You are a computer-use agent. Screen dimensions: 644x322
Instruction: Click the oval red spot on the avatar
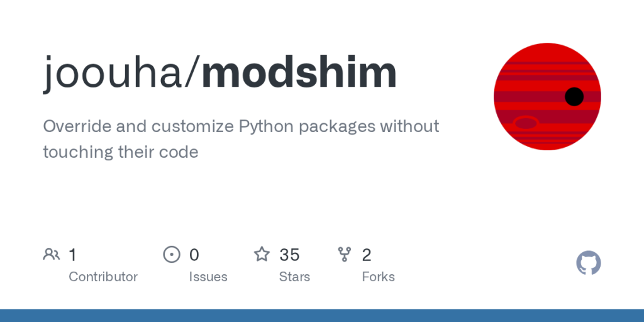526,123
